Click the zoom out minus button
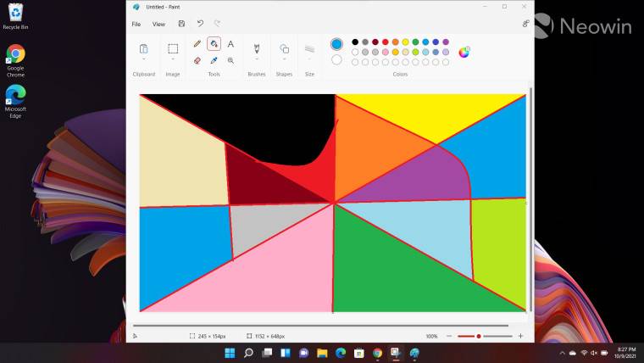 [x=449, y=336]
